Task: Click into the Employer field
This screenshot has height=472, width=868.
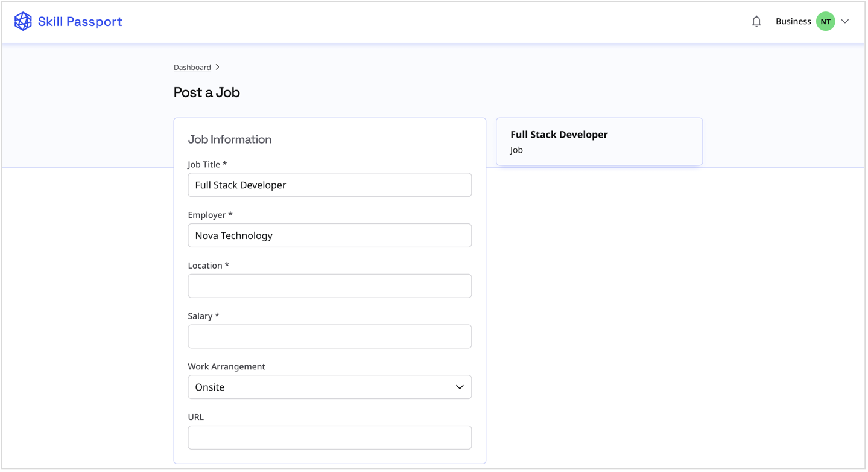Action: [329, 235]
